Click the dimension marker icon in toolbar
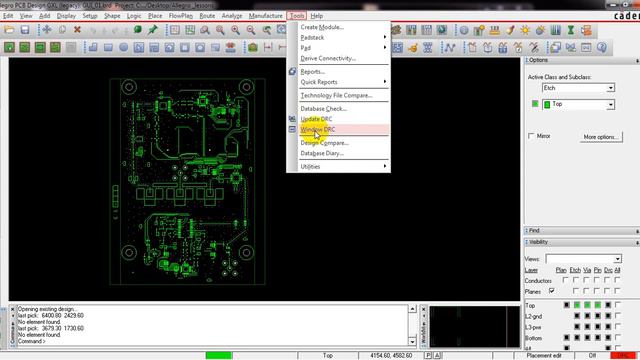The height and width of the screenshot is (360, 640). pyautogui.click(x=268, y=47)
